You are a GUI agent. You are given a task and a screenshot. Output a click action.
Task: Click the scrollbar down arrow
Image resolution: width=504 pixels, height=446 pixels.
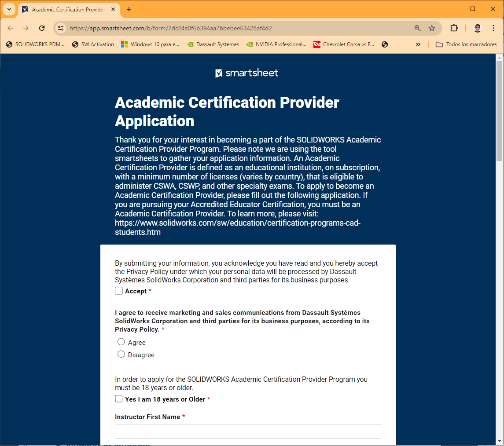point(499,441)
